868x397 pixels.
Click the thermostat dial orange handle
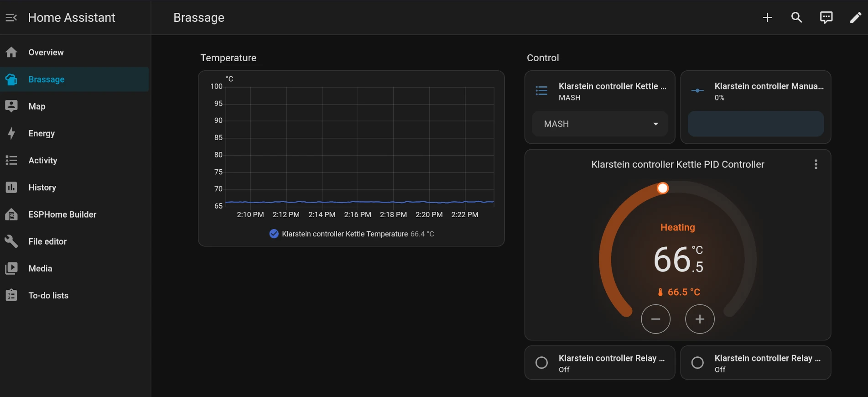pyautogui.click(x=663, y=188)
